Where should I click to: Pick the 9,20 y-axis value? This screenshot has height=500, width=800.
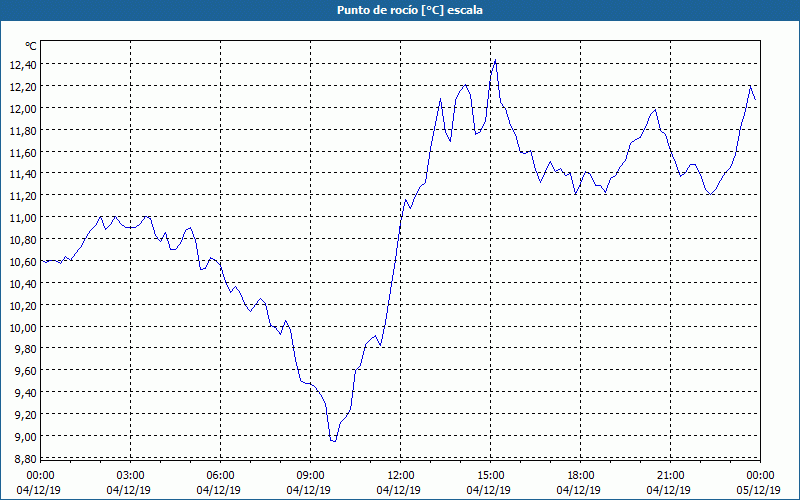(26, 415)
